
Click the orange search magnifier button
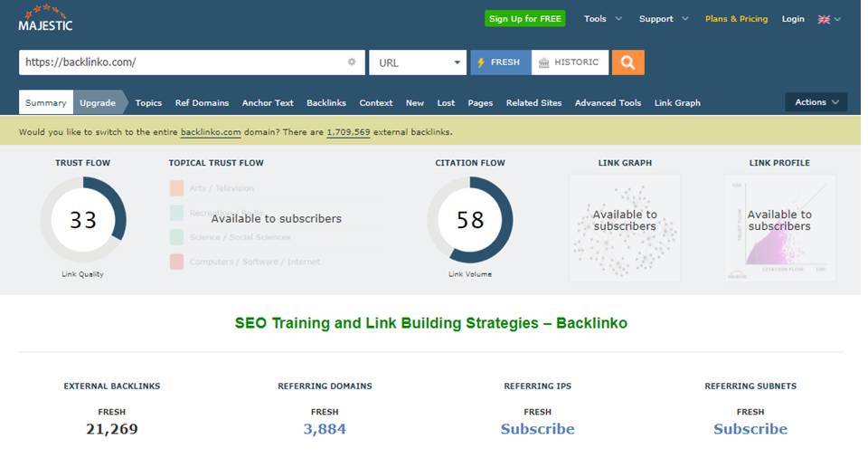point(627,62)
